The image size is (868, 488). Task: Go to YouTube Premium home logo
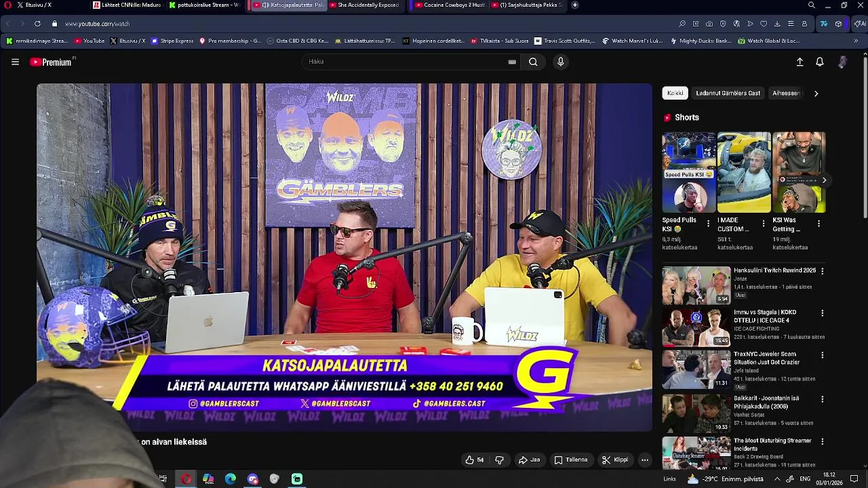click(51, 62)
